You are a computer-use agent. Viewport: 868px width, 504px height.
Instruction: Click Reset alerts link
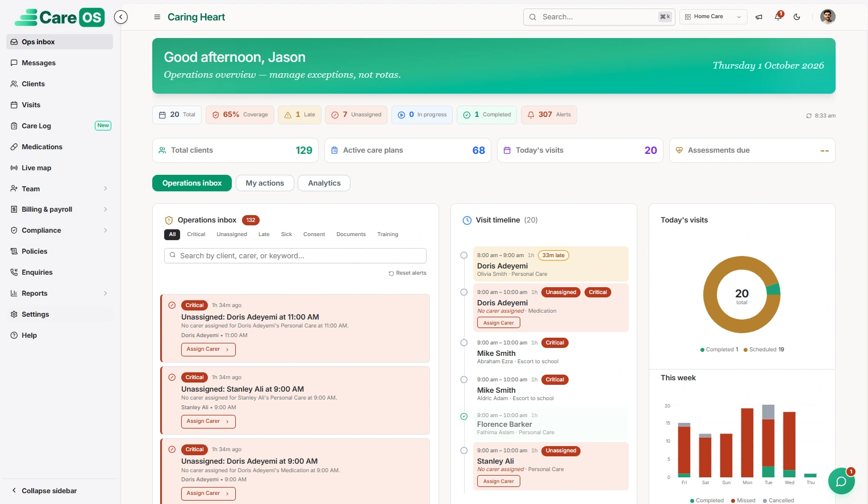click(x=407, y=273)
